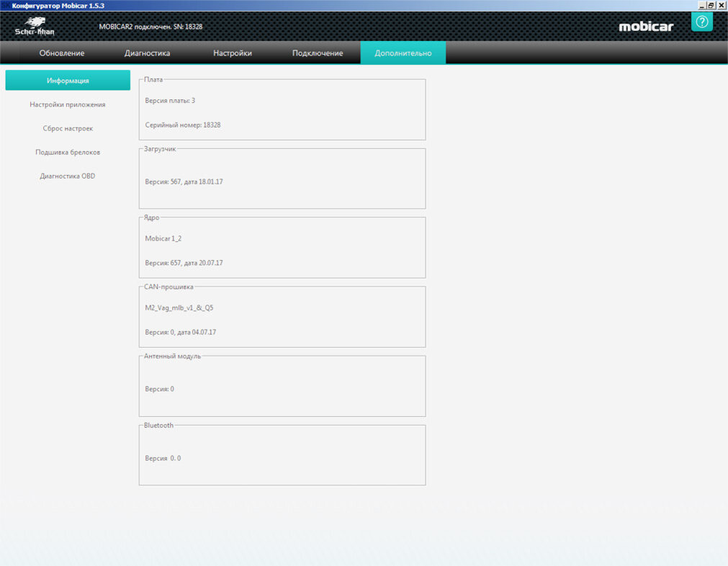Click the text Mobicar 1_2
The height and width of the screenshot is (566, 728).
click(163, 238)
